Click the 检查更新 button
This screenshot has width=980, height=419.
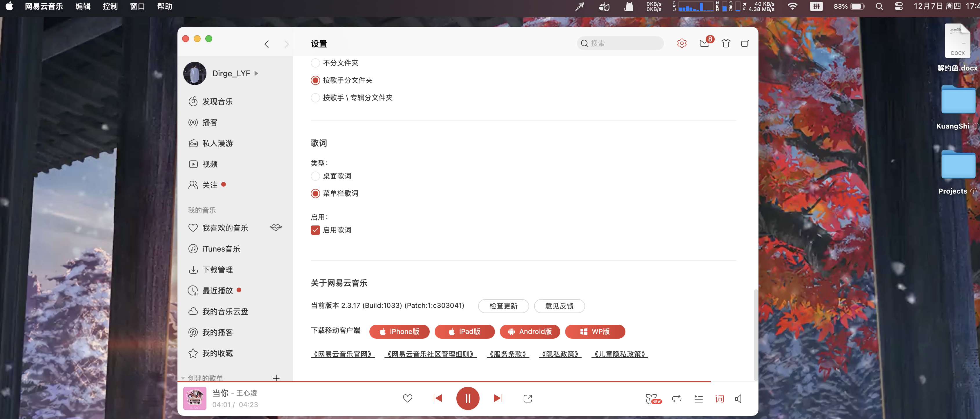(x=503, y=306)
